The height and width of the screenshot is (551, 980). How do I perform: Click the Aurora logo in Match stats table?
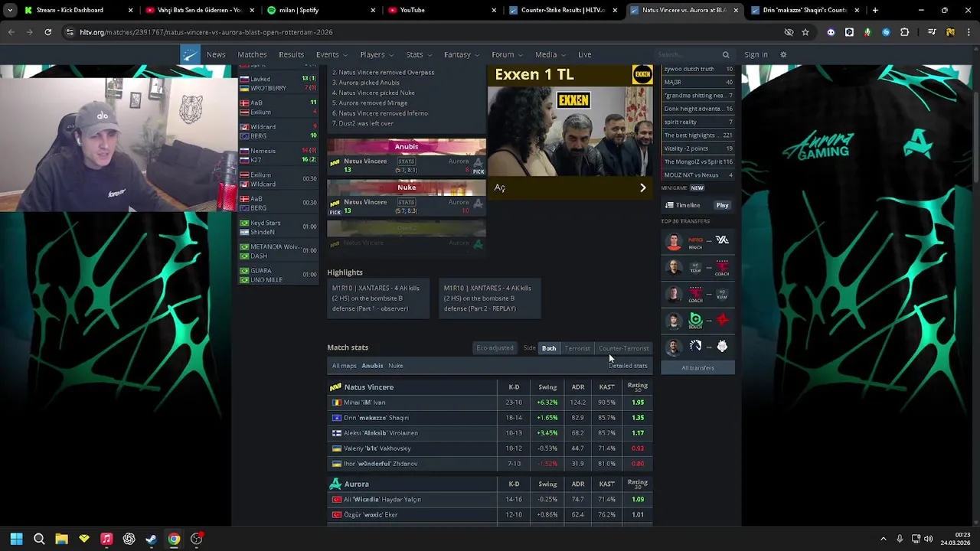click(335, 484)
